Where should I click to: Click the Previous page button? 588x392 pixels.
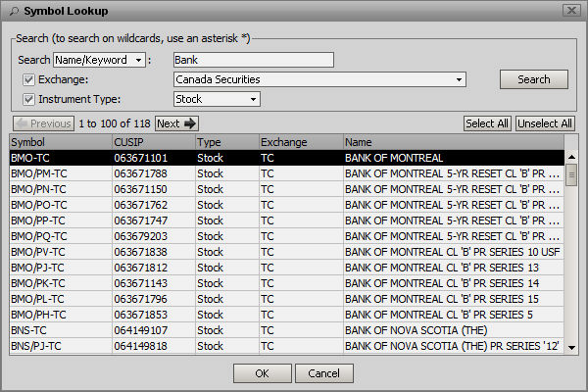coord(43,123)
